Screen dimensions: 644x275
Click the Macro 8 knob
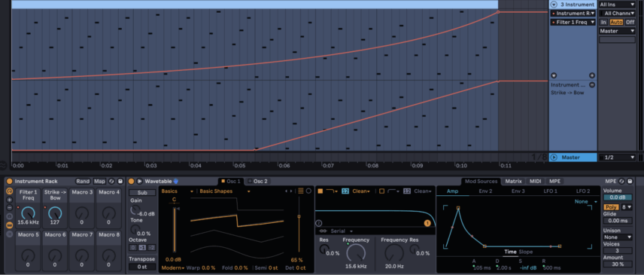coord(109,255)
